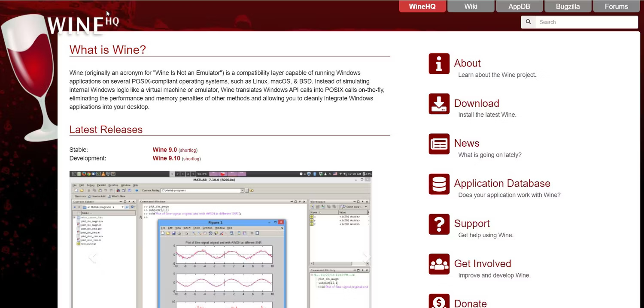Click 'Get help using Wine.' text
This screenshot has width=644, height=308.
(486, 235)
